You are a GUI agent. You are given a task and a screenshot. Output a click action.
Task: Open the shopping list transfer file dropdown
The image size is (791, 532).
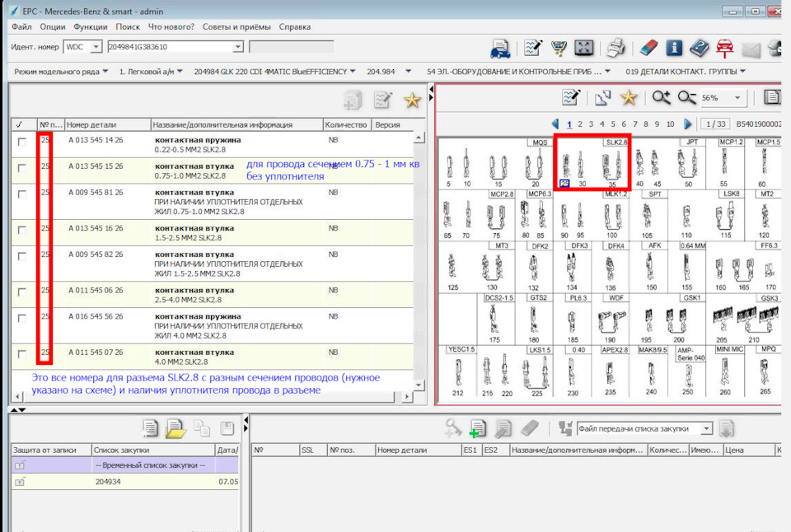pos(706,428)
